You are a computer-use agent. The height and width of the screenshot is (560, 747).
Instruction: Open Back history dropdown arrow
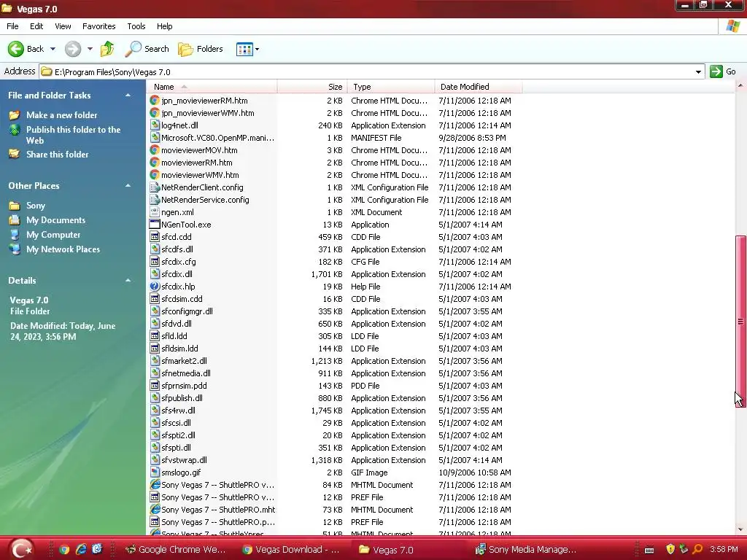point(53,49)
